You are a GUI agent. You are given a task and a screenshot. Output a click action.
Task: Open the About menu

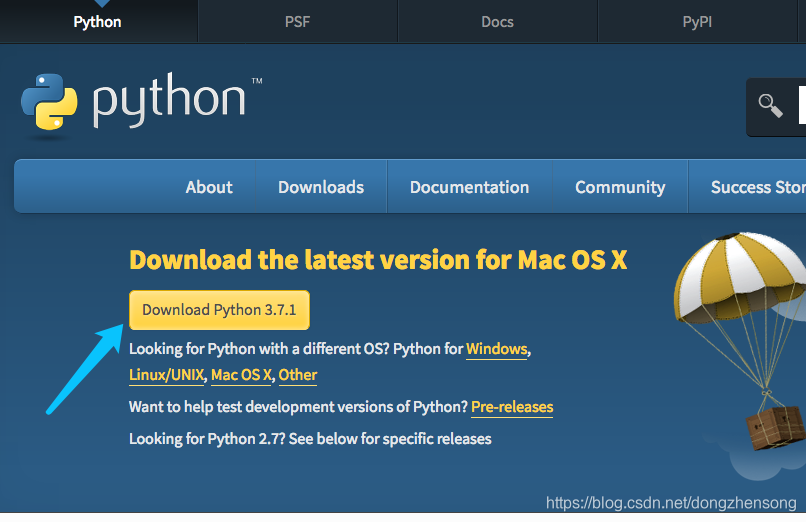(209, 187)
